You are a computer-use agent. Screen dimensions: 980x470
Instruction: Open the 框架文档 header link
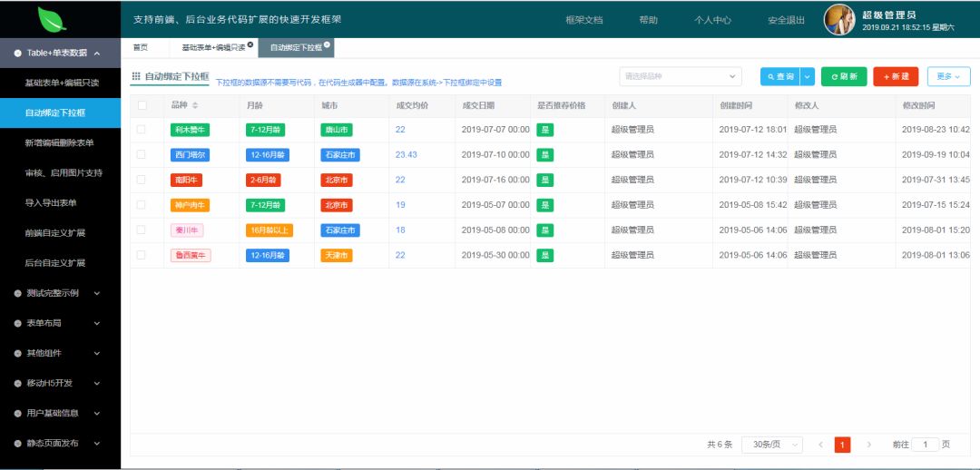click(x=583, y=20)
